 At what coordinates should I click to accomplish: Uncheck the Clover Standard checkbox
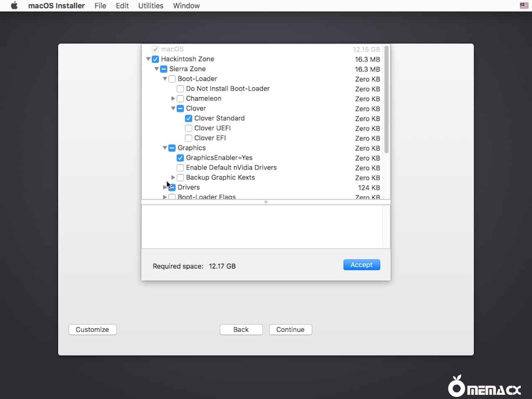click(189, 118)
